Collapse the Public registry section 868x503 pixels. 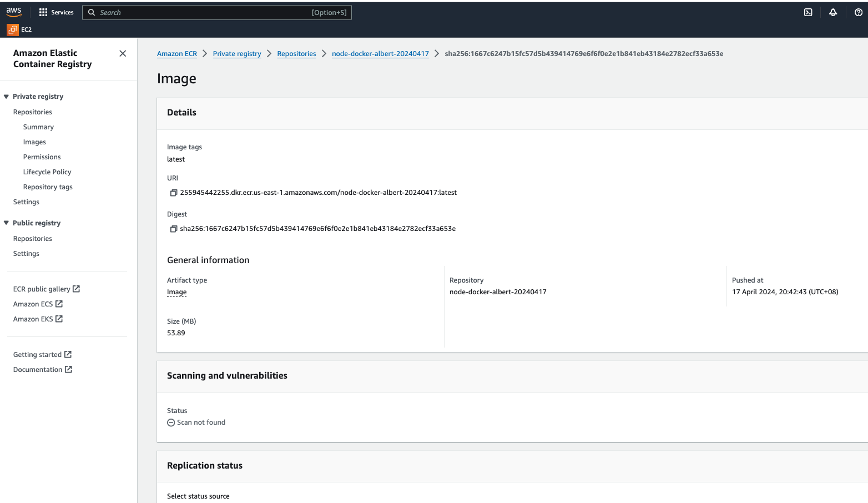point(7,223)
